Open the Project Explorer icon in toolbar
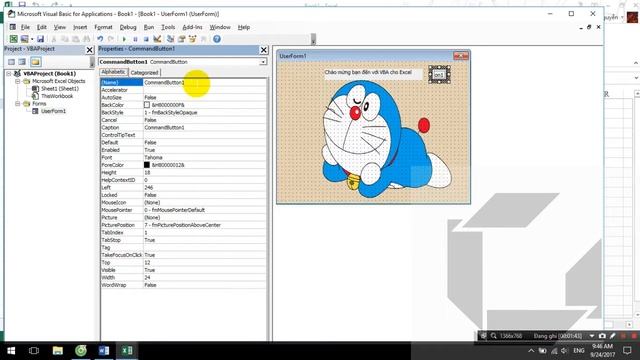This screenshot has height=360, width=640. [x=170, y=39]
